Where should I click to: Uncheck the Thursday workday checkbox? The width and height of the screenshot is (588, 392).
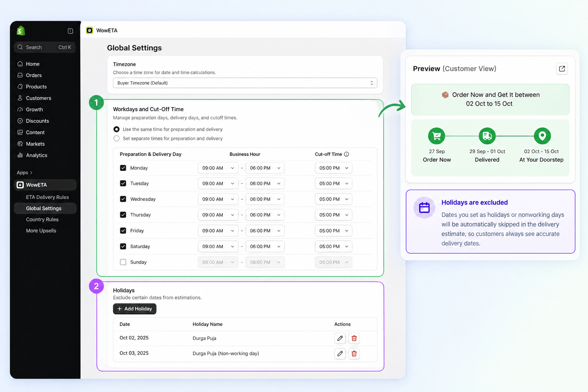(x=123, y=215)
